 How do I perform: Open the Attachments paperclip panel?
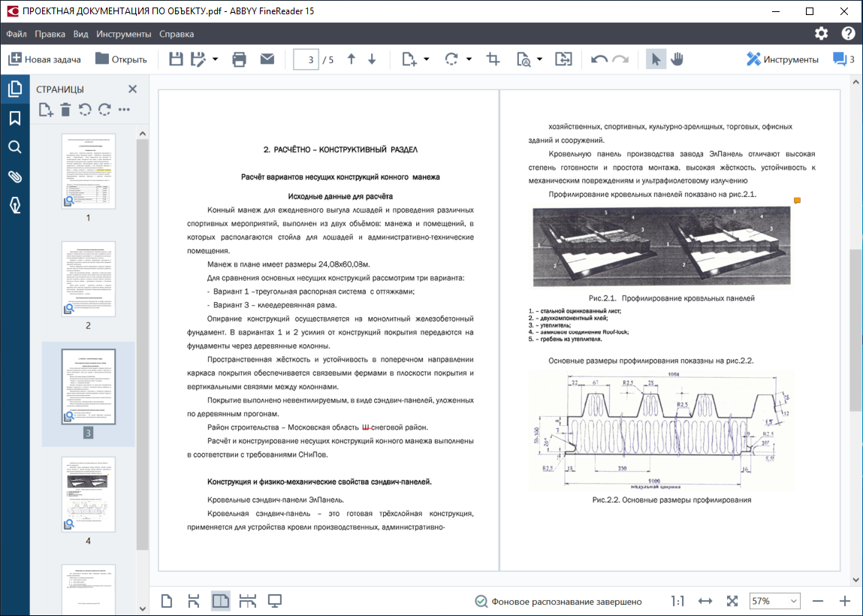(x=14, y=177)
